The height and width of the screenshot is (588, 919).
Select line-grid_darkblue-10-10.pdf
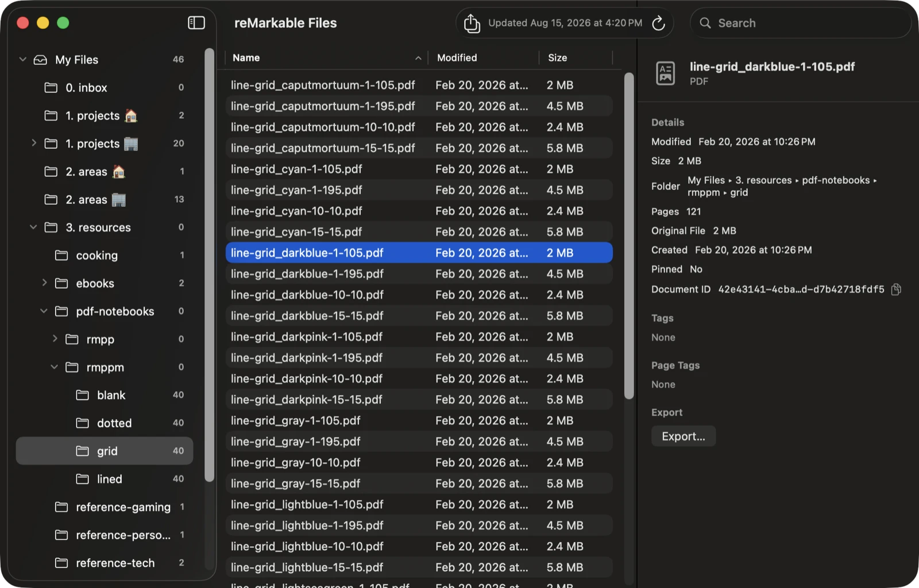point(419,295)
